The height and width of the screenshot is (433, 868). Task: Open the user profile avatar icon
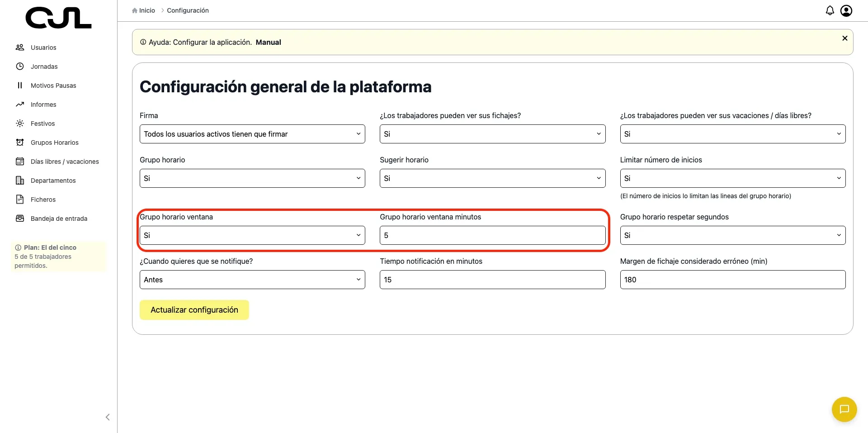point(846,10)
